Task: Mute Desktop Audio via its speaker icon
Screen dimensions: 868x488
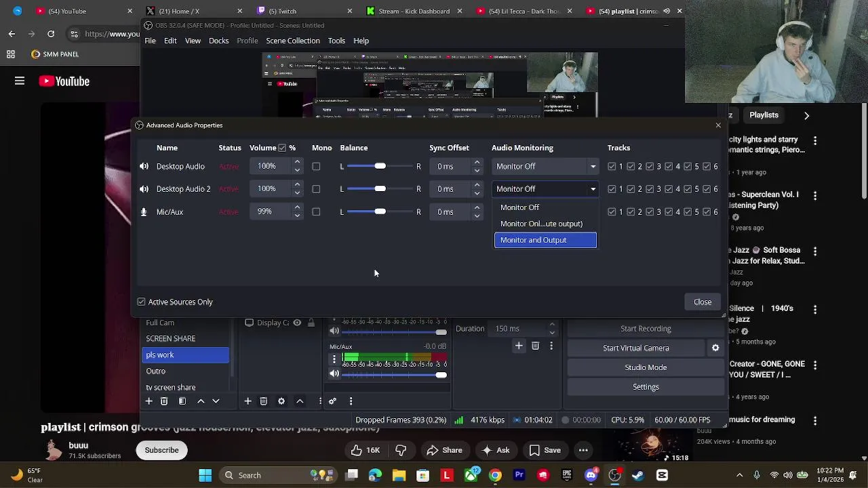Action: point(144,166)
